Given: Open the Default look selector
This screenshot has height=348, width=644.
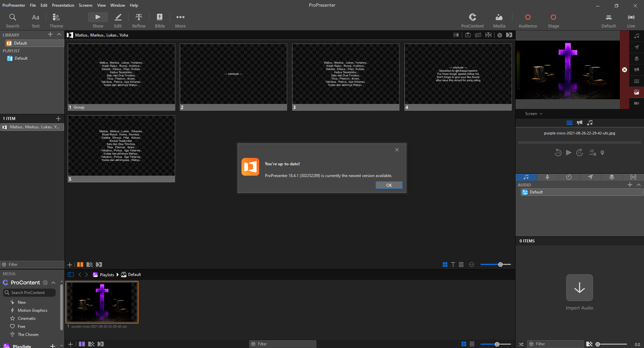Looking at the screenshot, I should point(608,21).
